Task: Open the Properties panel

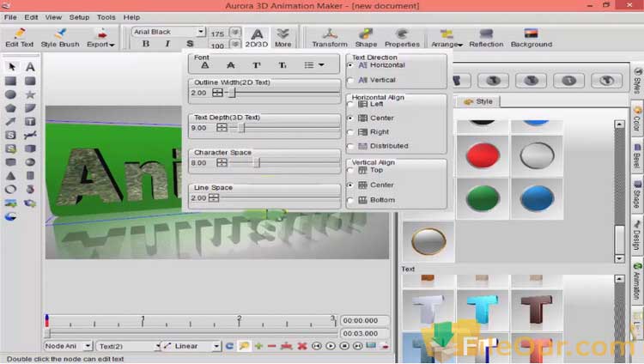Action: (402, 38)
